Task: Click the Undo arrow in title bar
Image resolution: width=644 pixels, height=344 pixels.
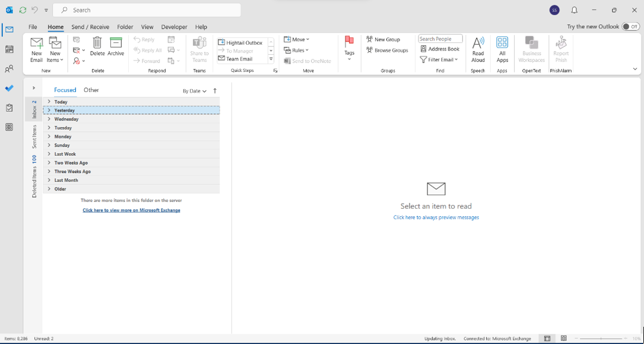Action: (35, 10)
